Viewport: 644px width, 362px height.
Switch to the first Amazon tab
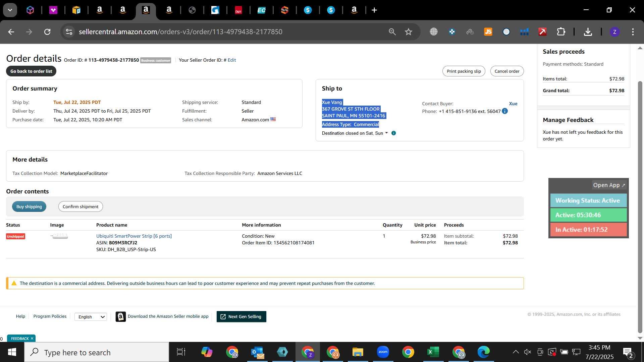(x=100, y=10)
